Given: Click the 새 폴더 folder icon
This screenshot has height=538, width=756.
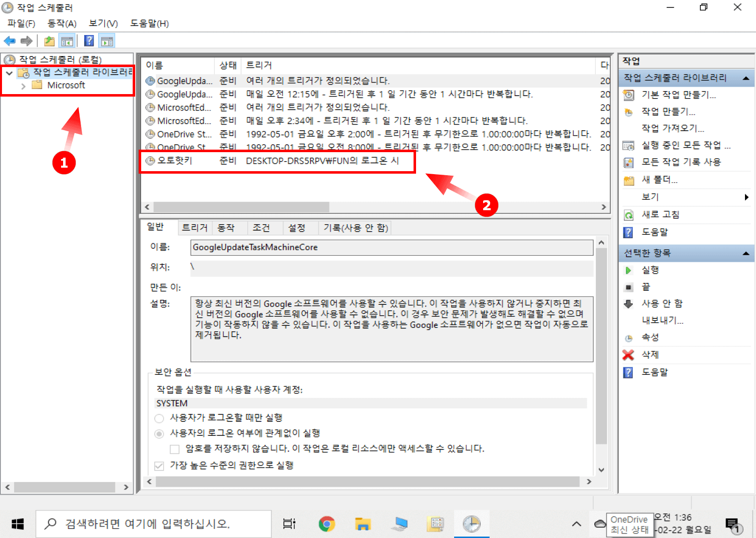Looking at the screenshot, I should click(x=628, y=180).
